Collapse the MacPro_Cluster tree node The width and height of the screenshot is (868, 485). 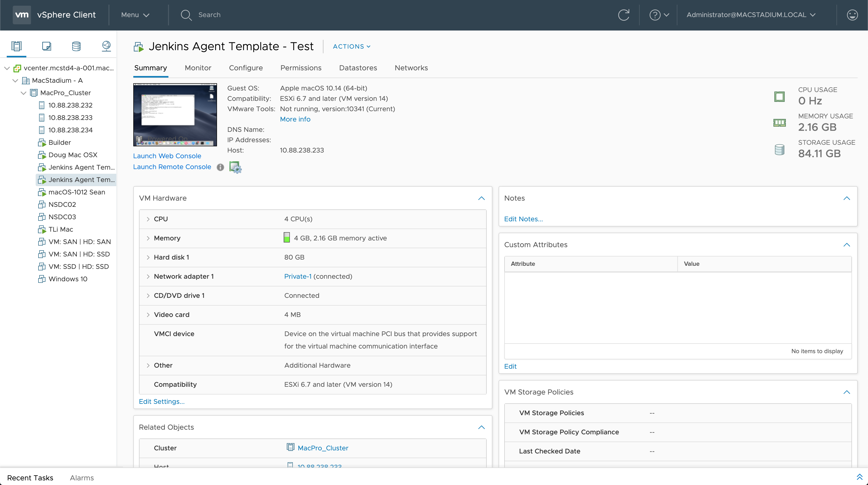(x=23, y=93)
